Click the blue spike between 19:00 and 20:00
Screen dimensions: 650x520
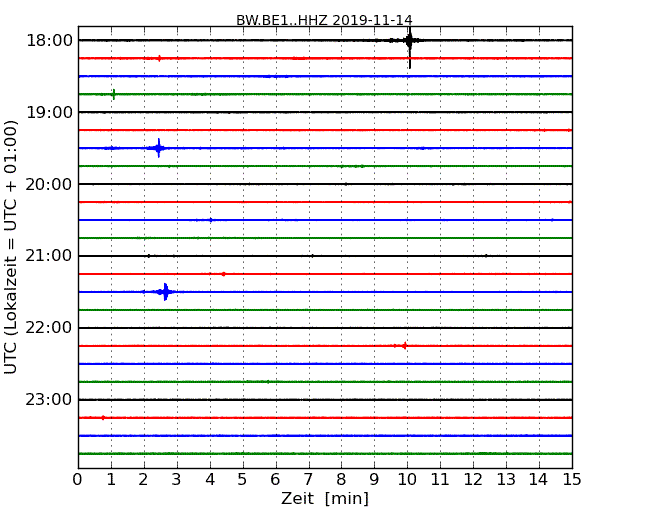point(158,148)
